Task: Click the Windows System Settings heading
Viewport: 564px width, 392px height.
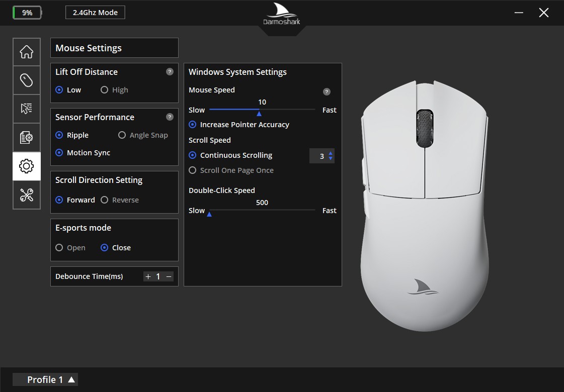Action: 238,72
